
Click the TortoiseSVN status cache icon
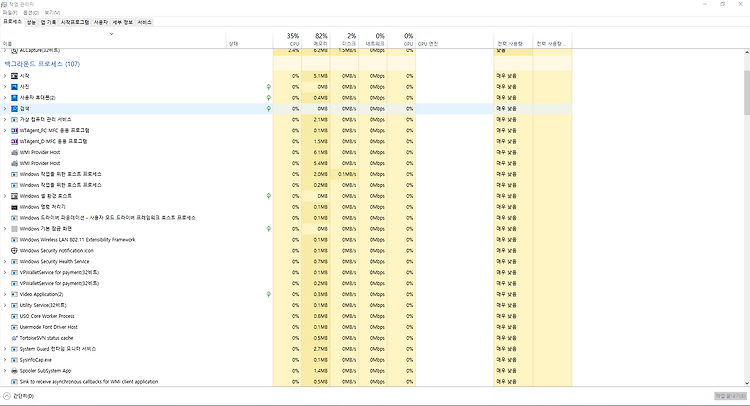point(14,338)
